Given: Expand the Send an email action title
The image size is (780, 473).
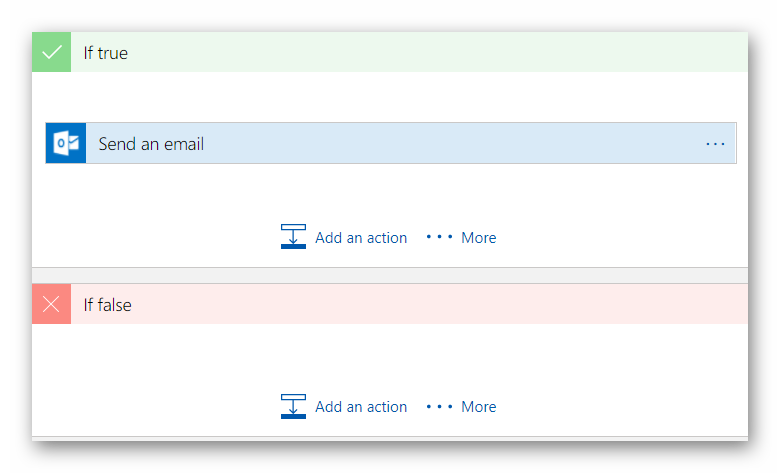Looking at the screenshot, I should [x=151, y=144].
